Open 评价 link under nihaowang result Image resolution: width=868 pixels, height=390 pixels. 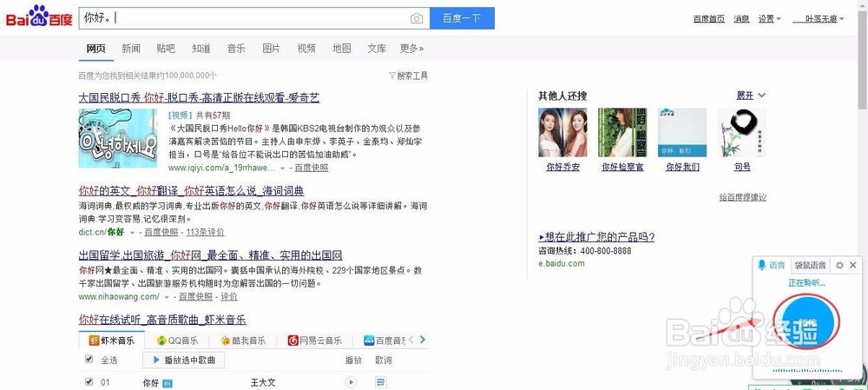click(x=228, y=296)
